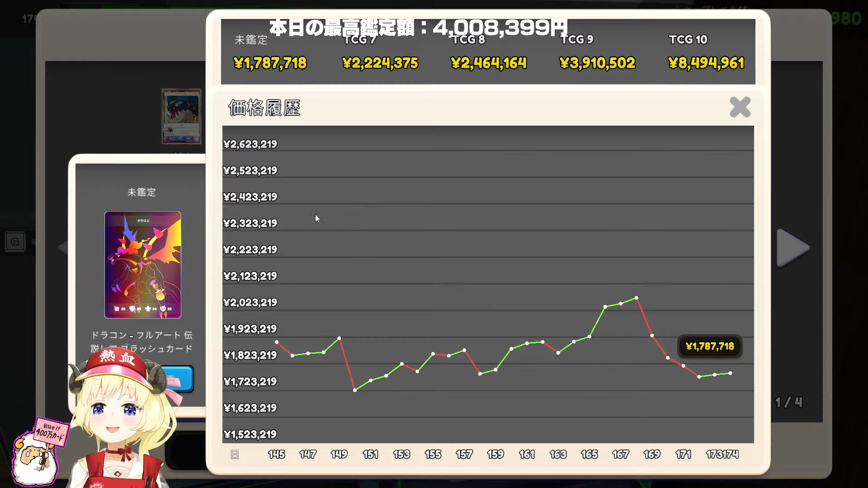Select the TCG 8 price ¥2,464,164

pyautogui.click(x=489, y=63)
